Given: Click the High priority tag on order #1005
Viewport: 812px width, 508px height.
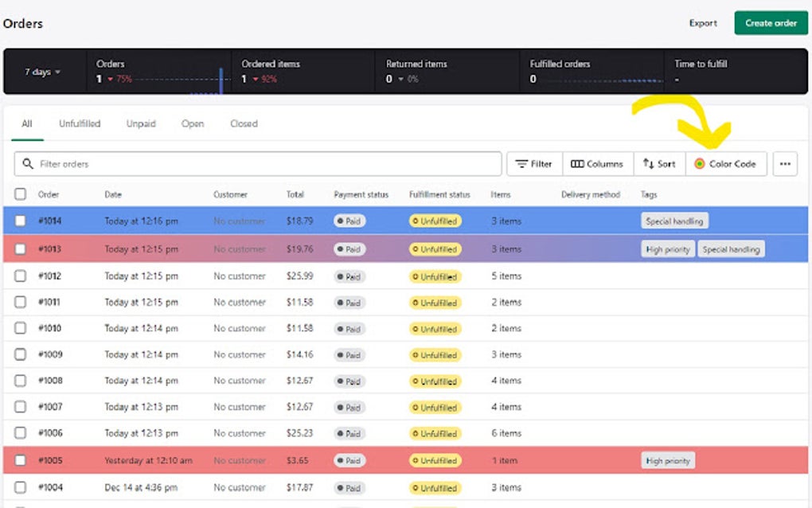Looking at the screenshot, I should 669,460.
